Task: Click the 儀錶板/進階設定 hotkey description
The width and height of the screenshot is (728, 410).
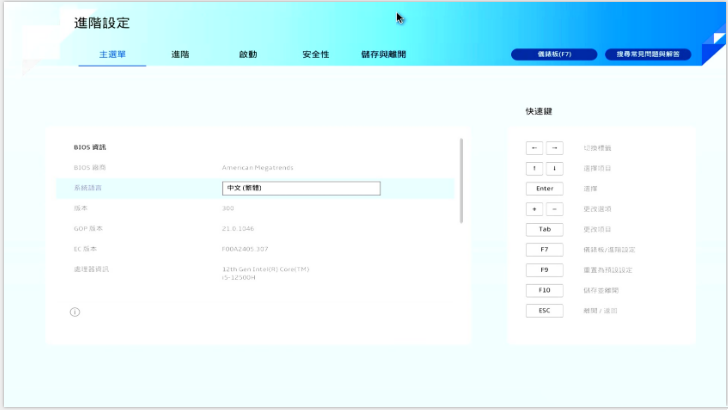Action: pos(609,250)
